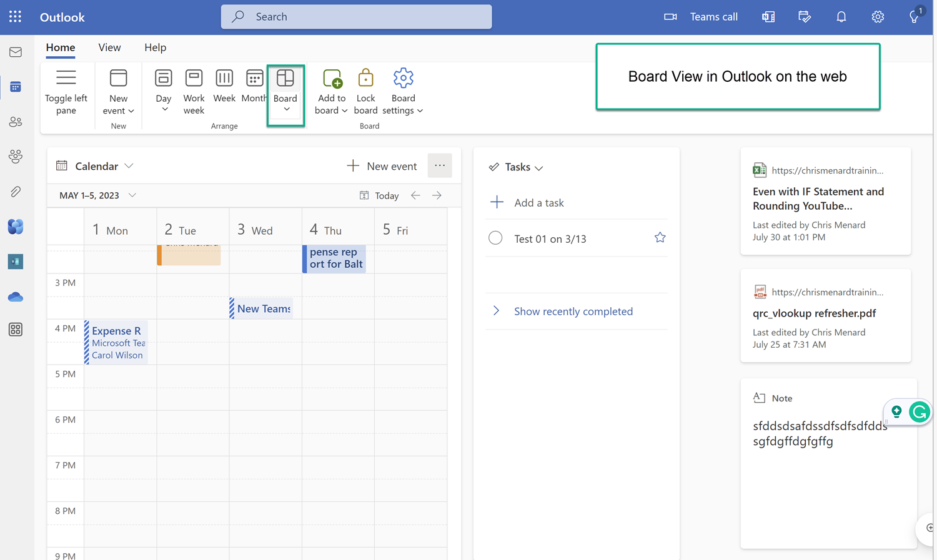Image resolution: width=937 pixels, height=560 pixels.
Task: Star the task Test 01 on 3/13
Action: [660, 237]
